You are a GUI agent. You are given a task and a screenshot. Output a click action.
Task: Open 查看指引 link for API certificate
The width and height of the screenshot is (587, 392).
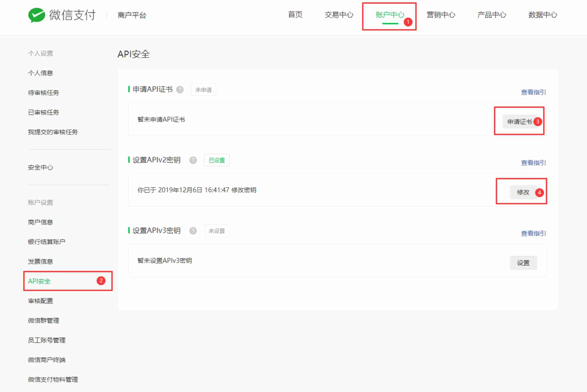(x=533, y=92)
